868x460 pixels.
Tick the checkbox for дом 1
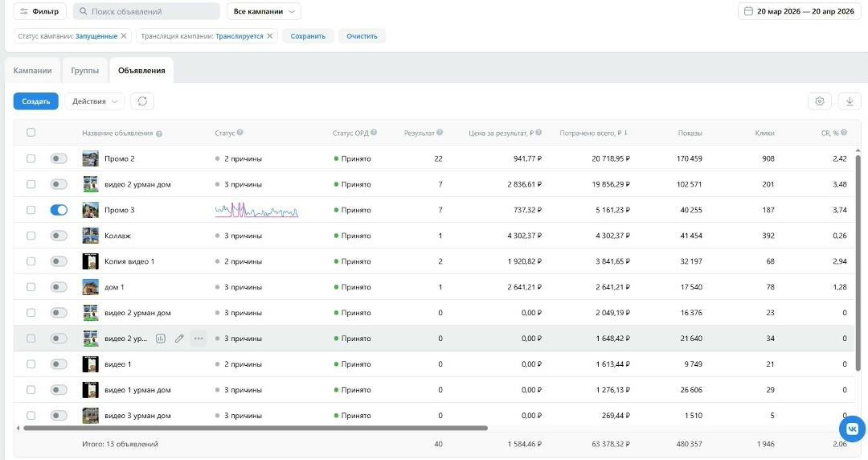tap(31, 287)
